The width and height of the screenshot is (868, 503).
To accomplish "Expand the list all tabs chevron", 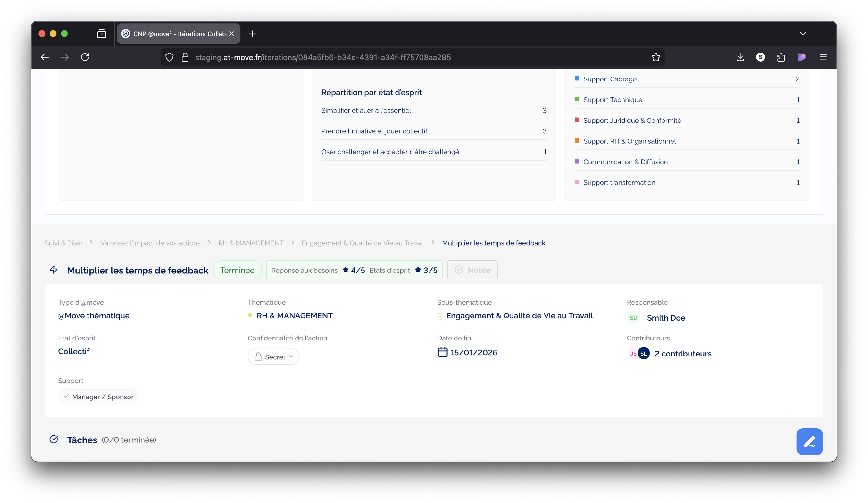I will [803, 33].
